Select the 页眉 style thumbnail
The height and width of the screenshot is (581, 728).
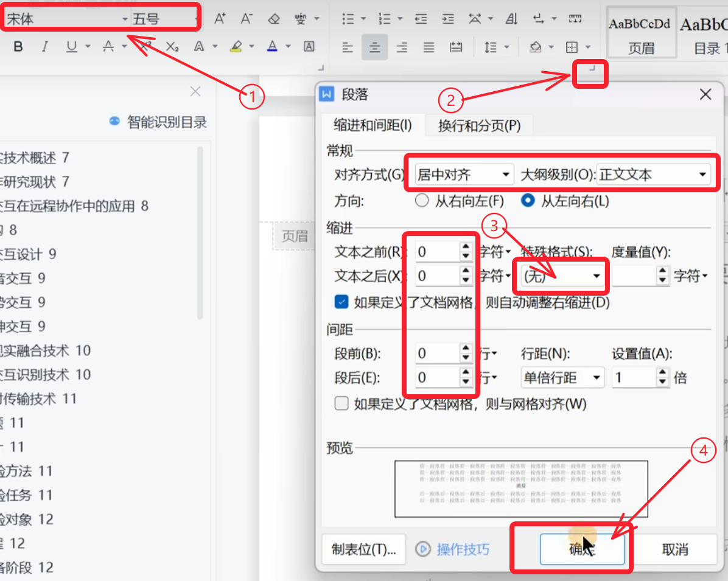pyautogui.click(x=641, y=33)
